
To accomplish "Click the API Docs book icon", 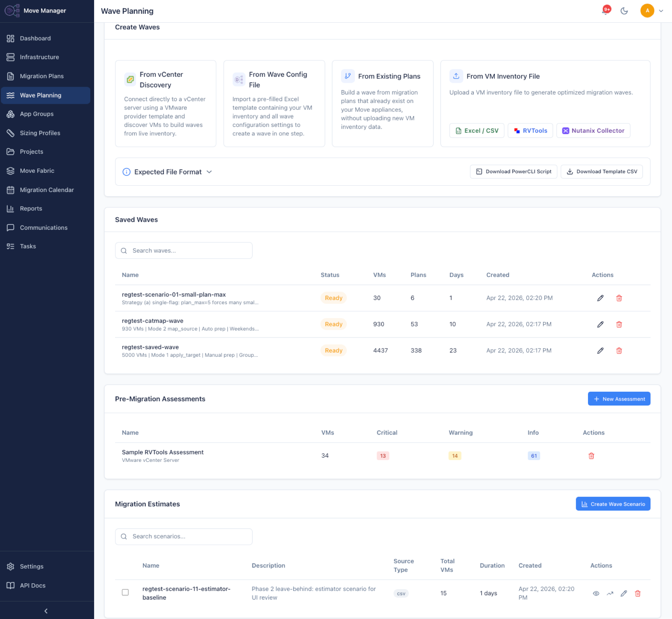I will 10,585.
